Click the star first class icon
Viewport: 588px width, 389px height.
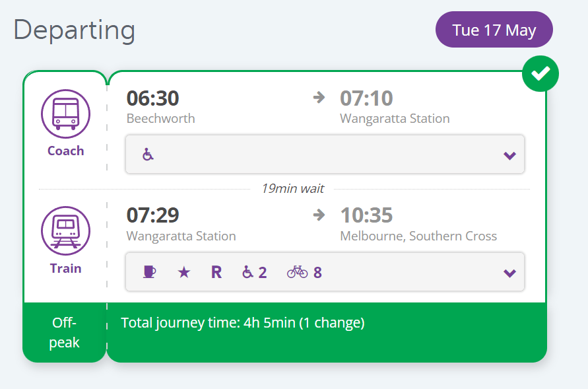point(183,272)
